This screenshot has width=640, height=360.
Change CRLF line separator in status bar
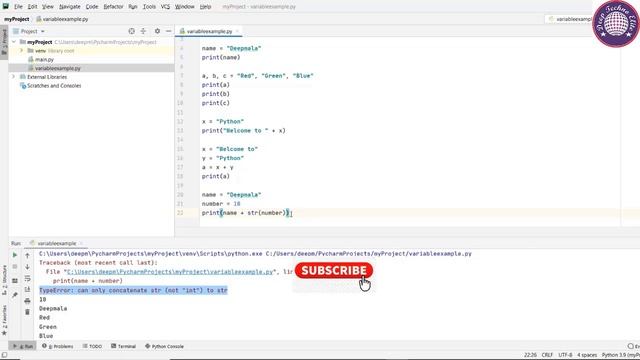[547, 355]
